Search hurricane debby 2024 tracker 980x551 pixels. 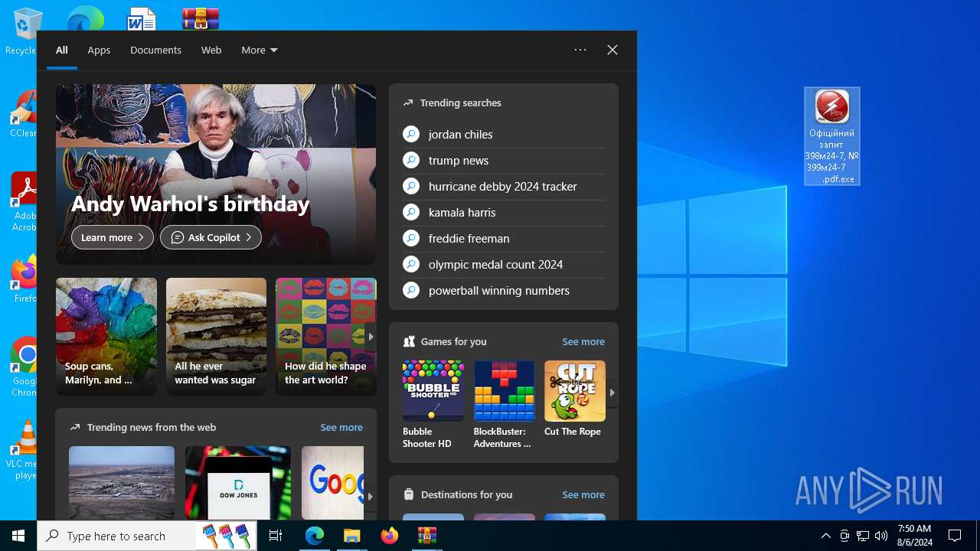coord(504,186)
